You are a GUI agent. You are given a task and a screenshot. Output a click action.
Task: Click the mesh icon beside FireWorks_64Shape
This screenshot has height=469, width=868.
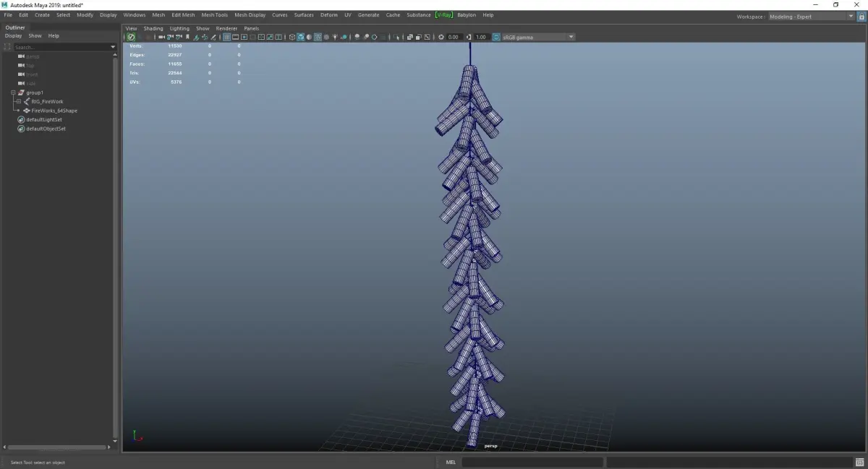tap(27, 111)
